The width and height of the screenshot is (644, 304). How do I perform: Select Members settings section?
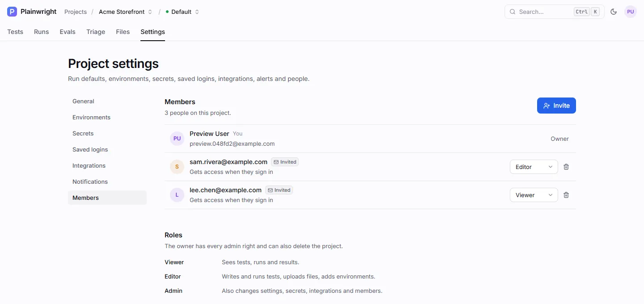[107, 198]
